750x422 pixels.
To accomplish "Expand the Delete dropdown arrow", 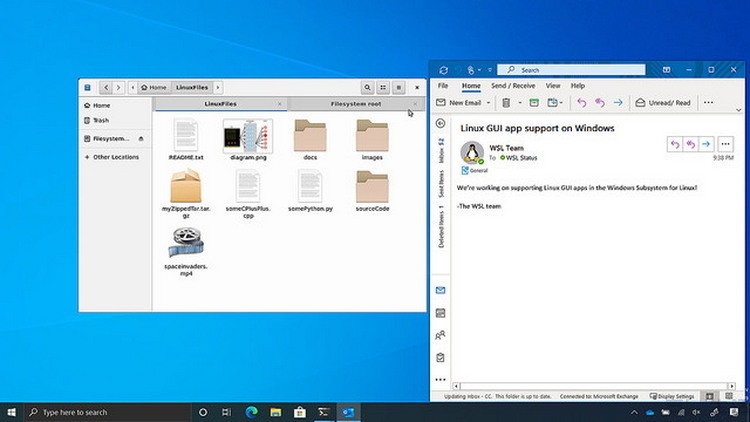I will [519, 103].
